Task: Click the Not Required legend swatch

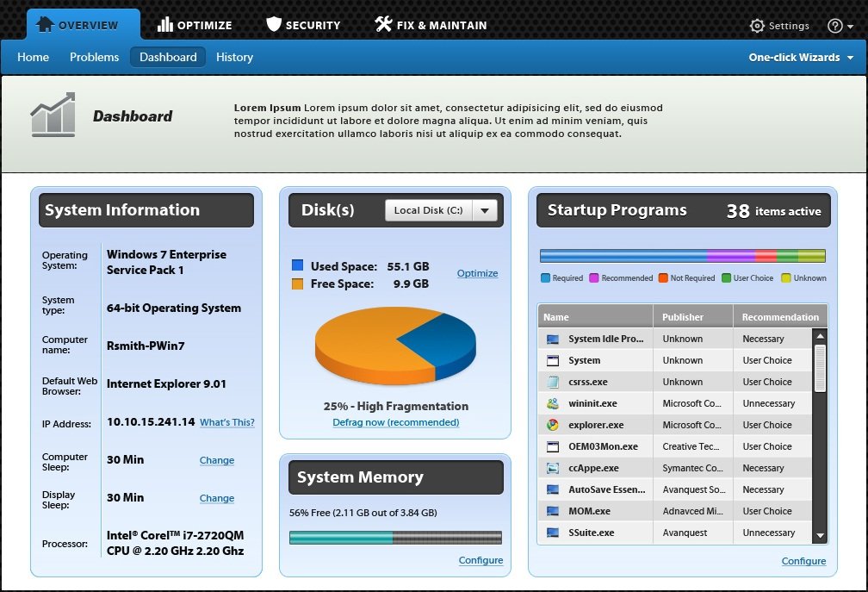Action: pyautogui.click(x=663, y=278)
